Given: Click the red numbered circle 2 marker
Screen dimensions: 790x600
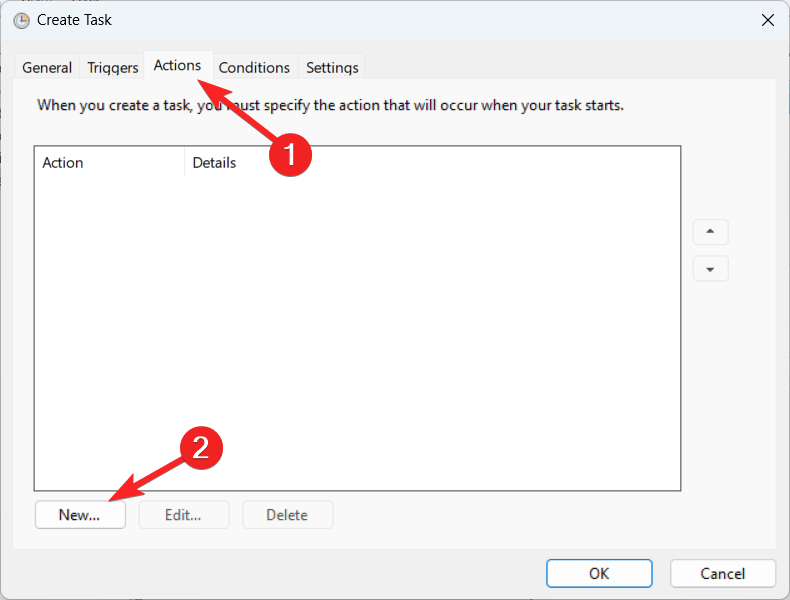Looking at the screenshot, I should click(x=200, y=448).
